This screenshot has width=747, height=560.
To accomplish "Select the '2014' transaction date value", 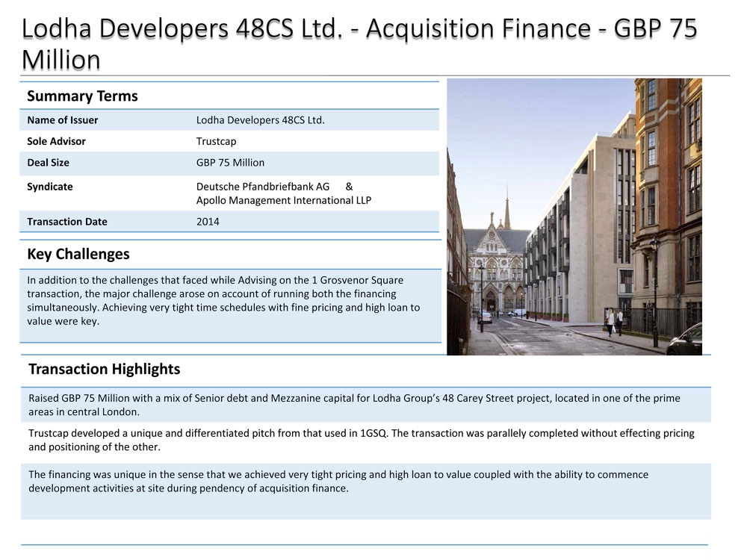I will (208, 222).
